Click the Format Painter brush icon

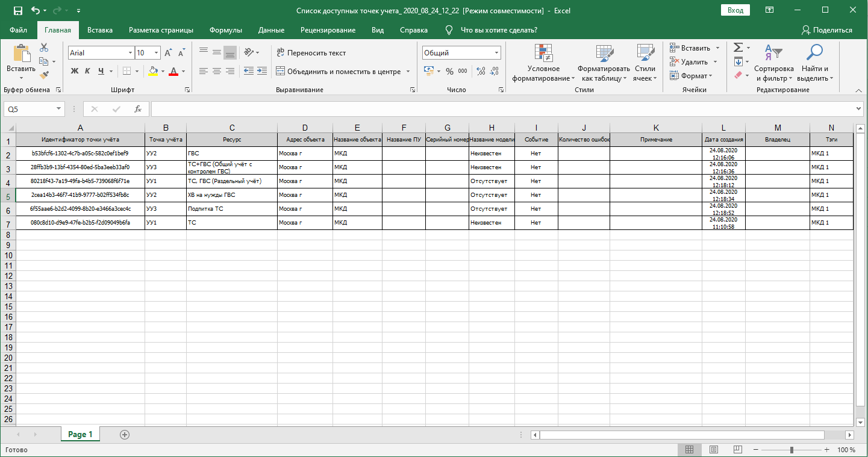point(44,75)
